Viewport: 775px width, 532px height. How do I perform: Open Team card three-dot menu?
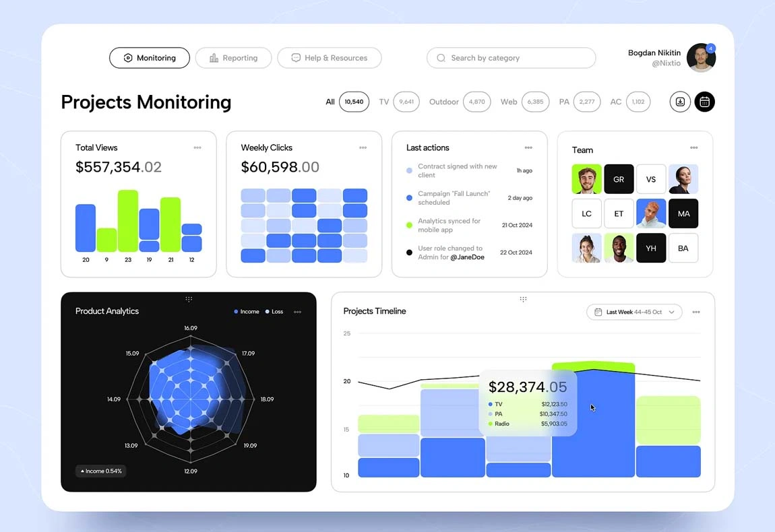pos(693,147)
